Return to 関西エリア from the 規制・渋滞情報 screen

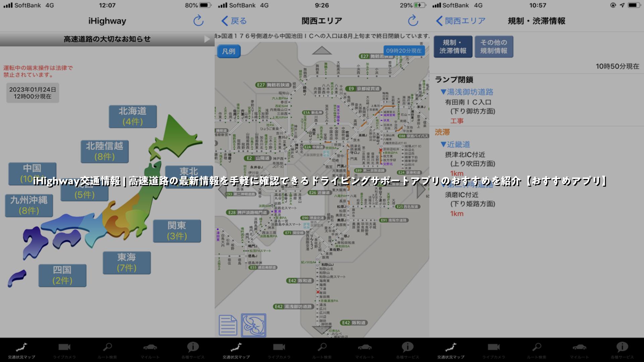pyautogui.click(x=460, y=21)
